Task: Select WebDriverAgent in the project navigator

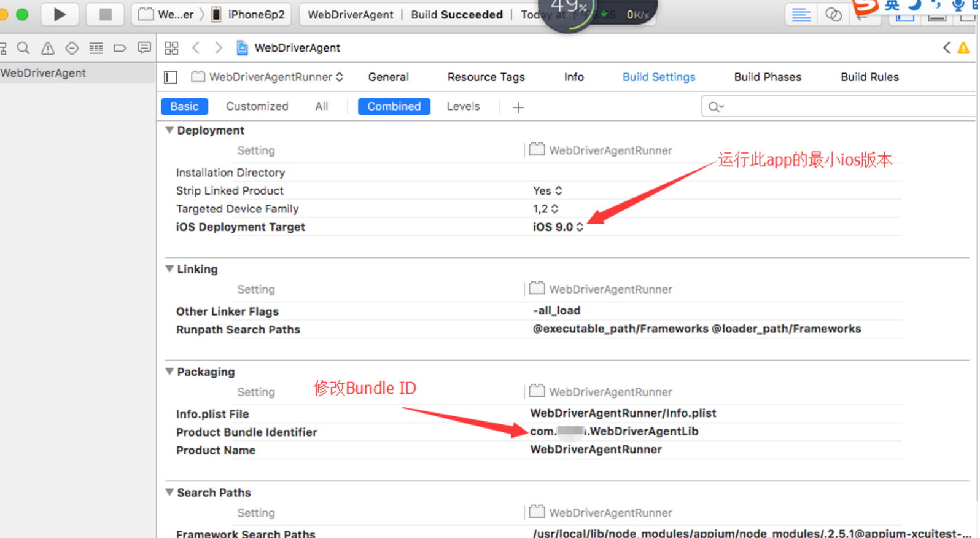Action: [43, 73]
